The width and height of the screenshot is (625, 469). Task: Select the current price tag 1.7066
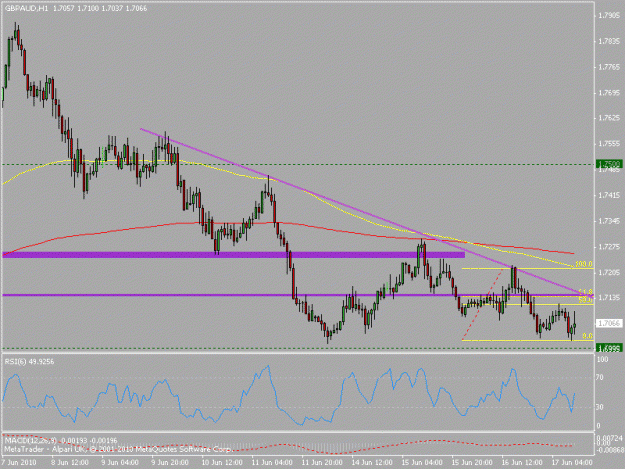[609, 323]
